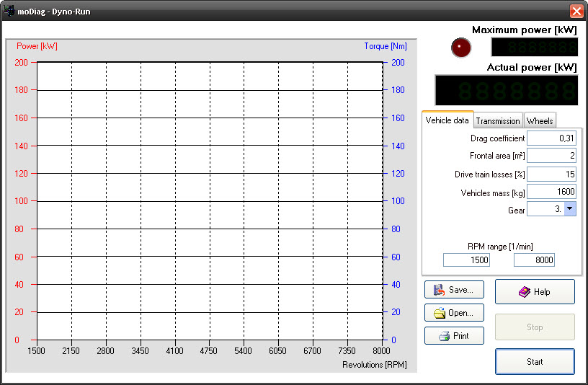Click the Stop button

click(535, 327)
